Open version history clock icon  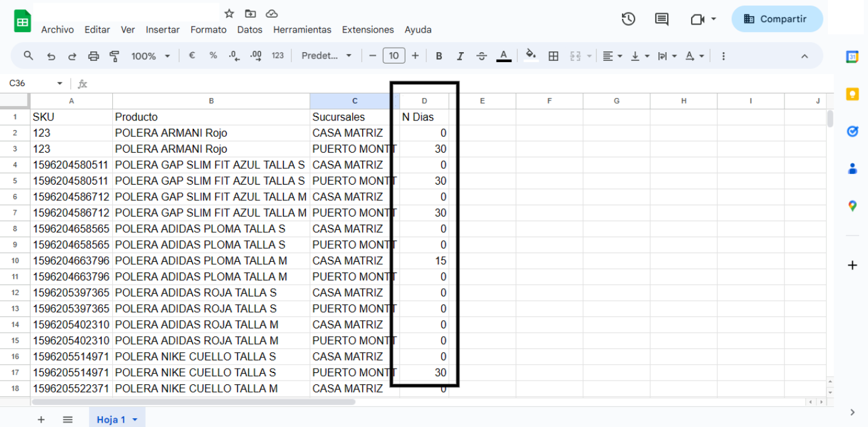[x=628, y=19]
